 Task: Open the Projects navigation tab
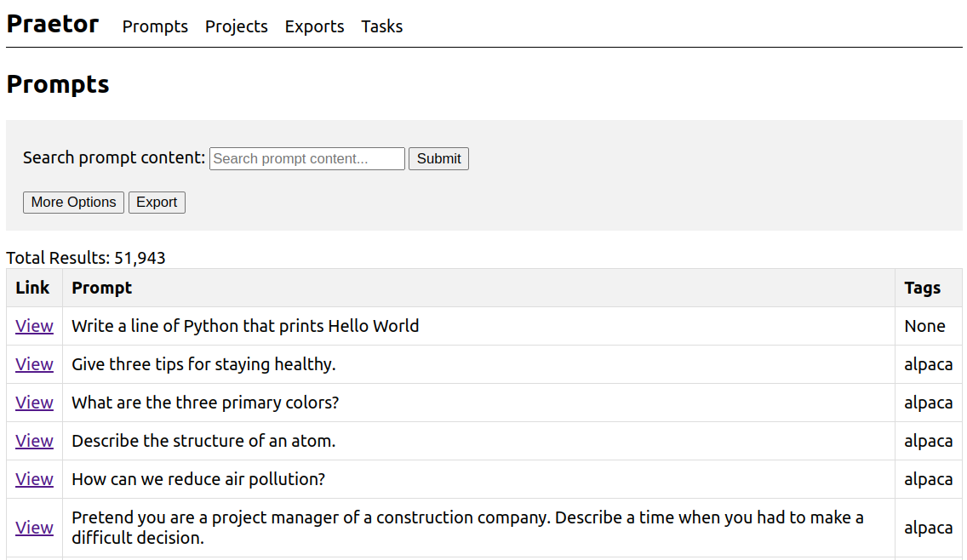point(236,26)
